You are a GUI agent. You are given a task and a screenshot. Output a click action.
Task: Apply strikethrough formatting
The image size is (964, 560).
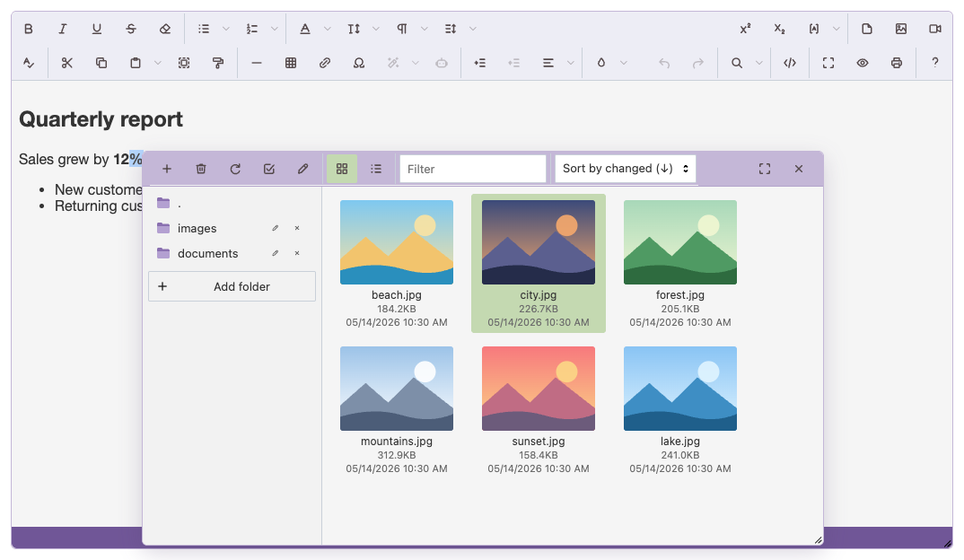click(131, 29)
